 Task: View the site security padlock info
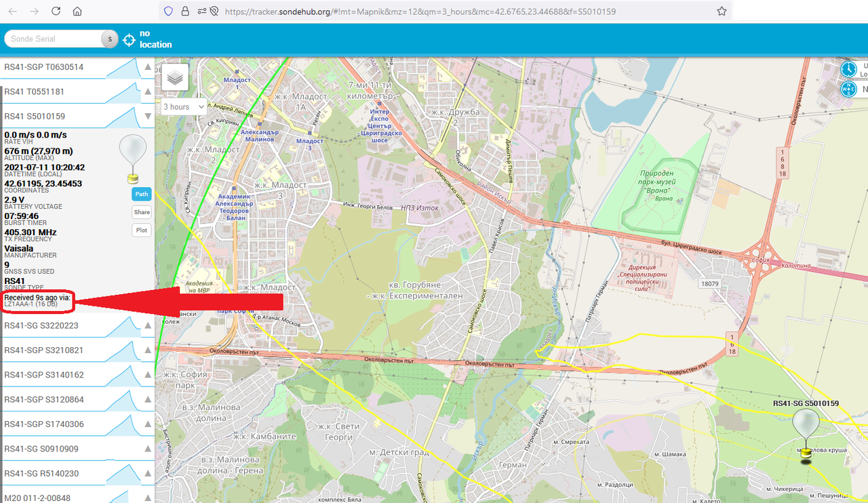click(x=185, y=12)
